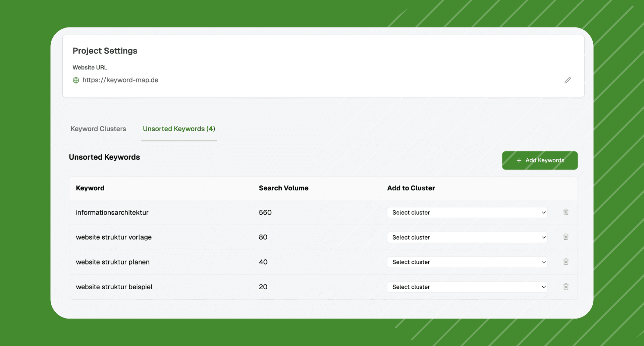Switch to the Keyword Clusters tab
The height and width of the screenshot is (346, 644).
98,129
